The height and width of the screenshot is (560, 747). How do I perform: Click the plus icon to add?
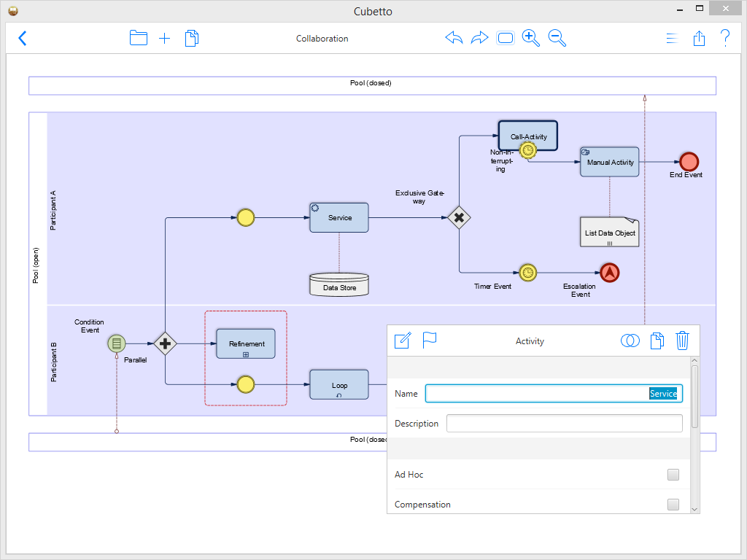(x=164, y=39)
